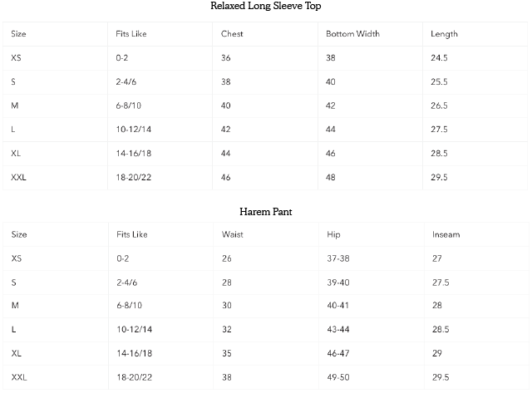
Task: Select the XXL row label in Harem Pant table
Action: pos(19,377)
